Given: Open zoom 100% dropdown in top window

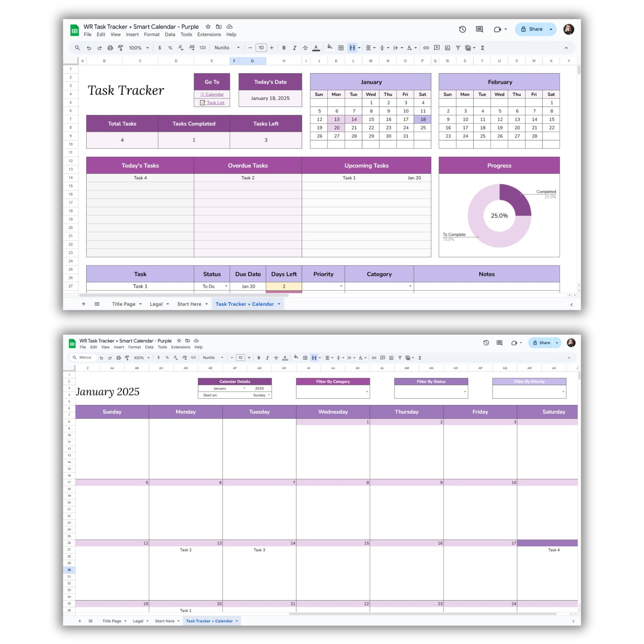Looking at the screenshot, I should (139, 48).
